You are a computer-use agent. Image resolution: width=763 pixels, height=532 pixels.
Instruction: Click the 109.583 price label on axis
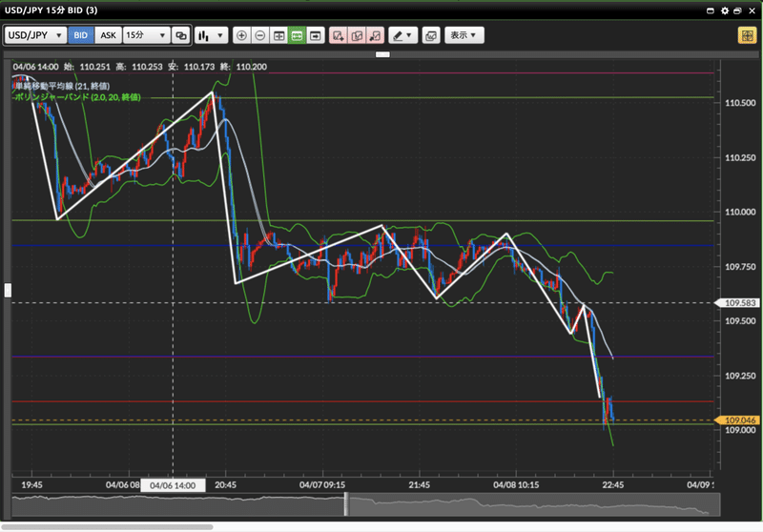pyautogui.click(x=738, y=303)
